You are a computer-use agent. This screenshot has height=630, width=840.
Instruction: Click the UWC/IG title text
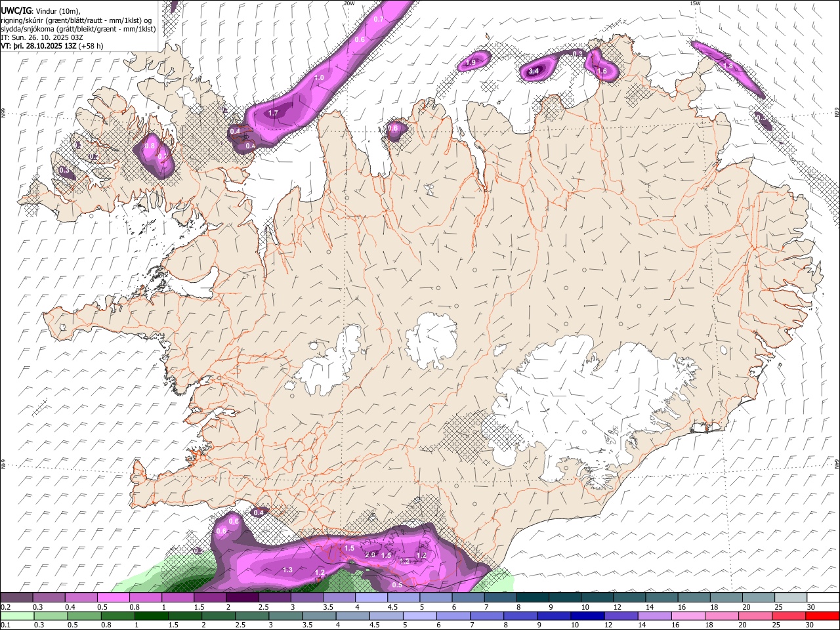[16, 10]
